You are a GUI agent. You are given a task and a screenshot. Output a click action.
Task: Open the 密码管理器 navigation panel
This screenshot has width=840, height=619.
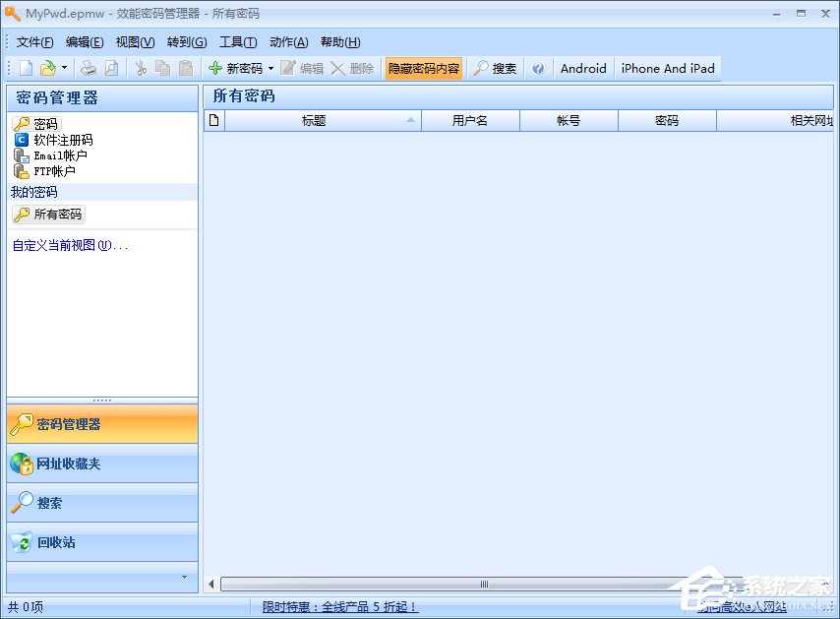(102, 424)
